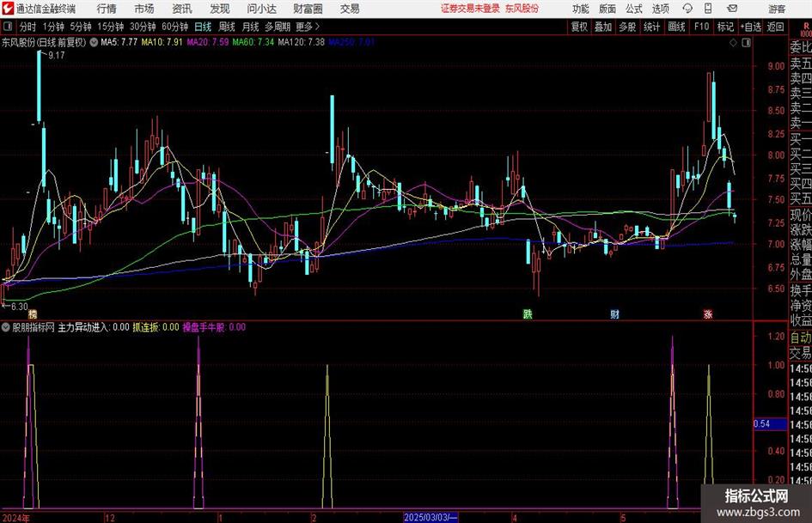
Task: Open the mobile phone icon
Action: click(x=708, y=9)
